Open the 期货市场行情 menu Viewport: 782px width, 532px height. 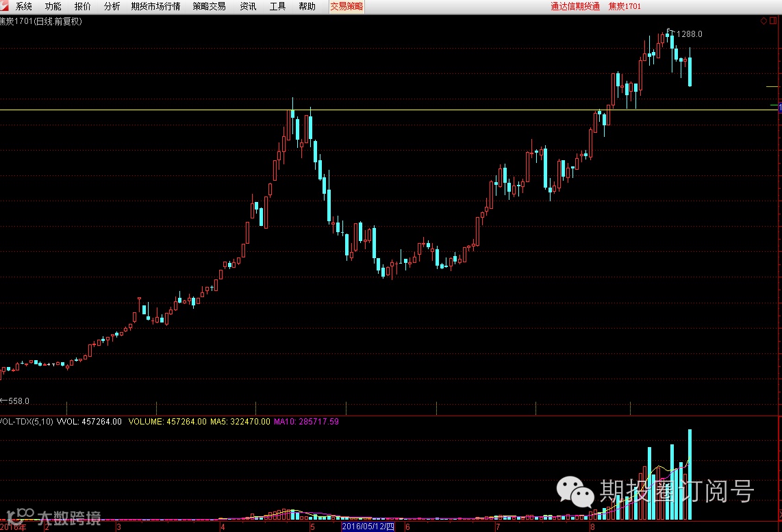coord(155,6)
